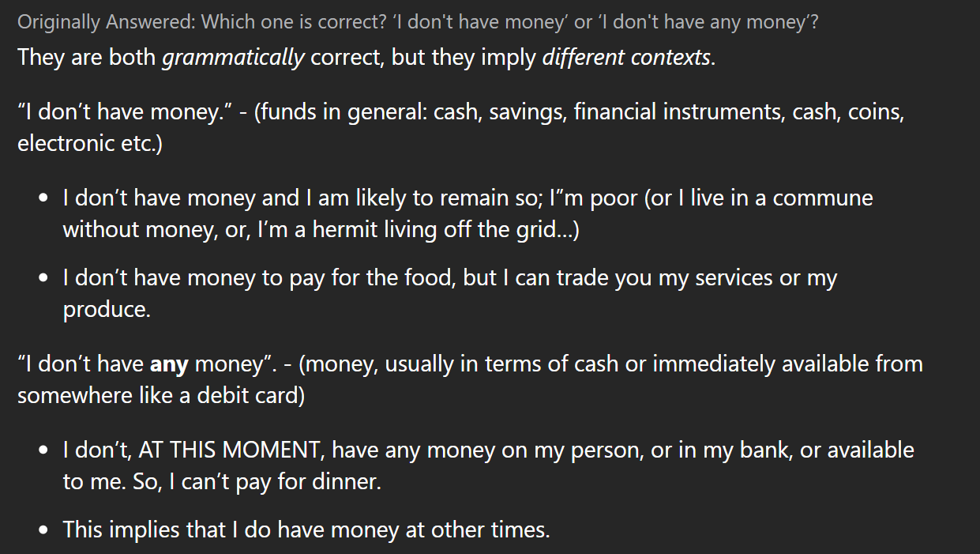
Task: Click the bold word "any"
Action: click(169, 366)
